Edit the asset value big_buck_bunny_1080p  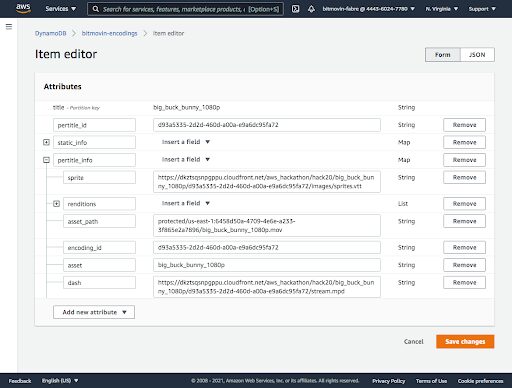tap(267, 265)
